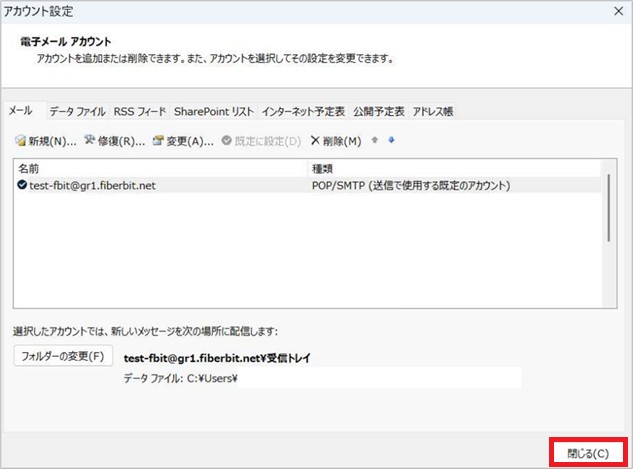Open the 公開予定表 tab
This screenshot has width=633, height=469.
379,111
